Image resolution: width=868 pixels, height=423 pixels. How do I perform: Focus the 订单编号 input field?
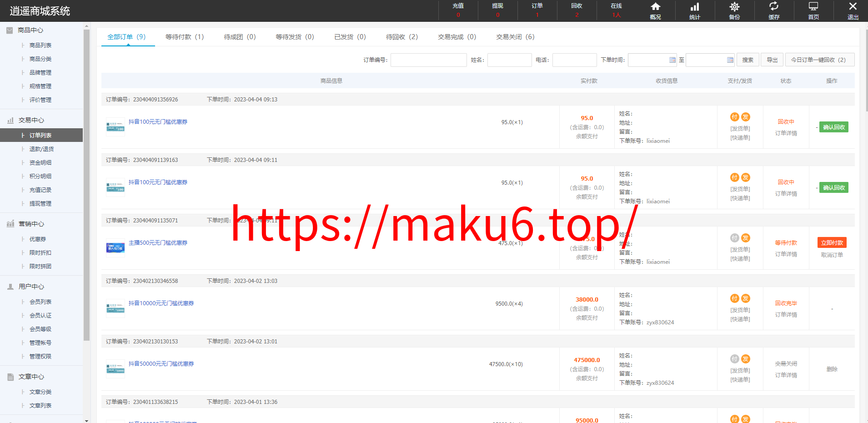click(429, 60)
